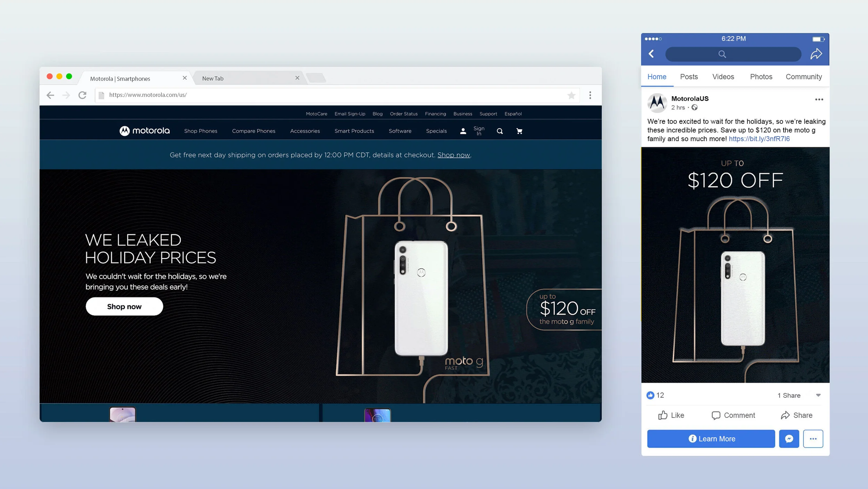Tap the Facebook back chevron
The width and height of the screenshot is (868, 489).
(651, 54)
